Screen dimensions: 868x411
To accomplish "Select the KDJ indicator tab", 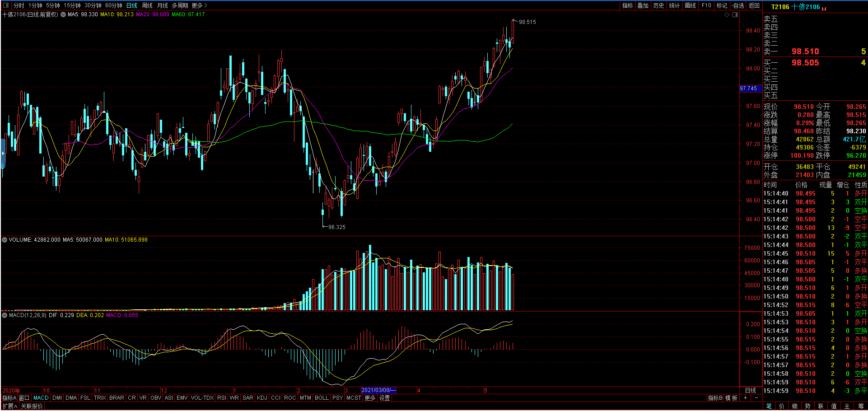I will click(x=262, y=398).
